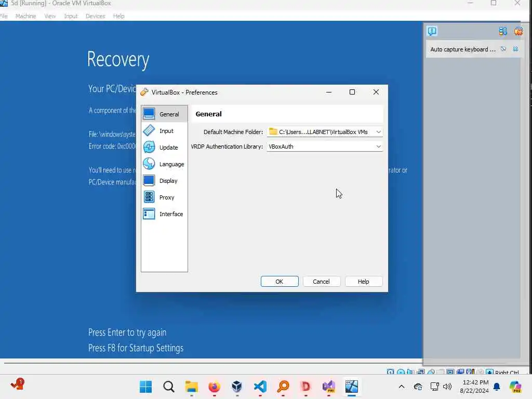The width and height of the screenshot is (532, 399).
Task: Click the OneDrive sync tray icon
Action: click(418, 387)
